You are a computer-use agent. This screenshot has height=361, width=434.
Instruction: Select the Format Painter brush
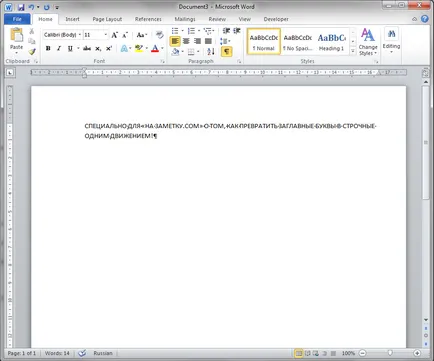32,51
